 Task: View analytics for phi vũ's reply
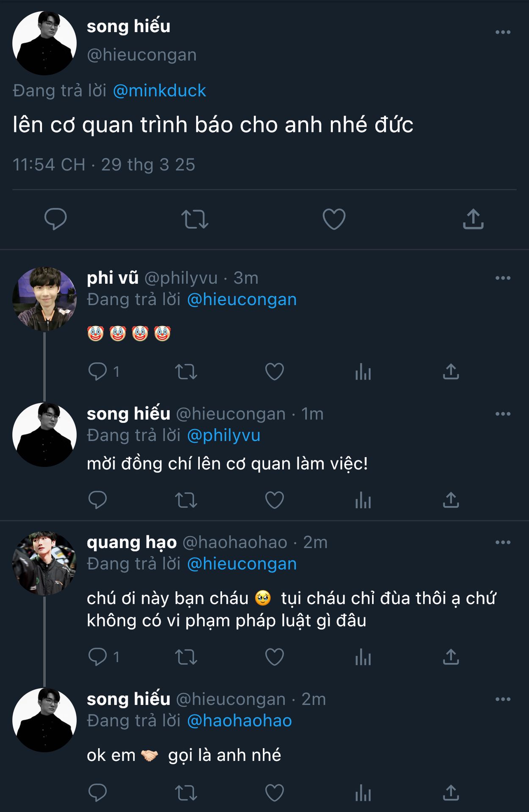363,372
